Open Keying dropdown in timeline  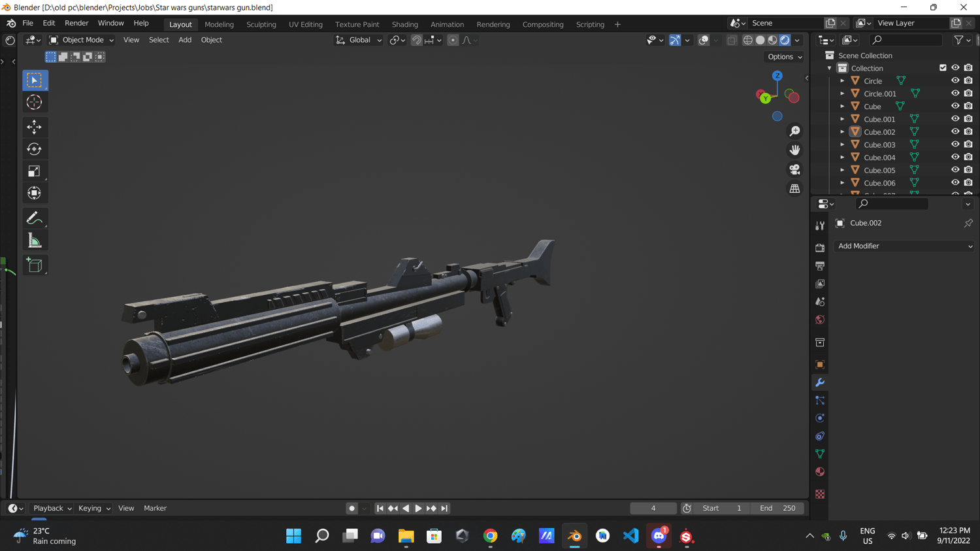click(94, 508)
